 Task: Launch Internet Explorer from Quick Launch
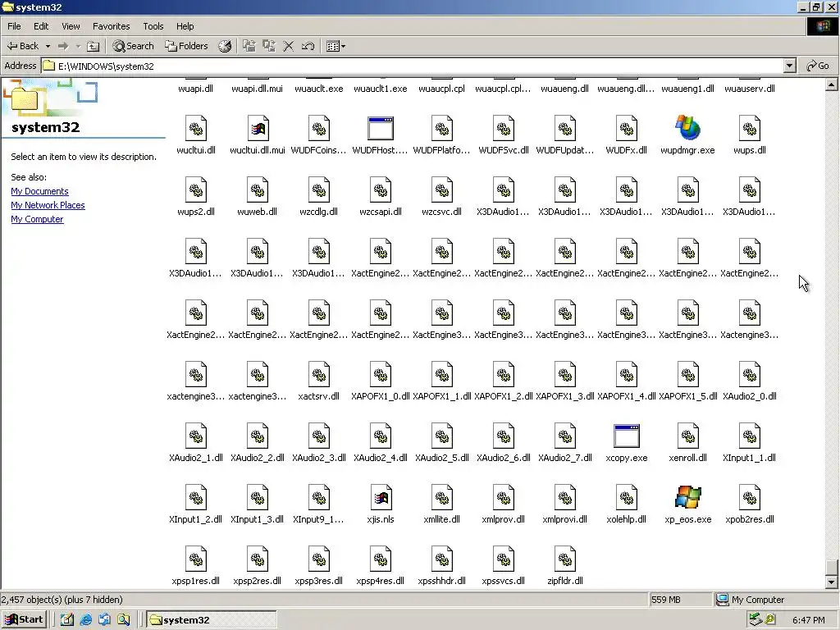(85, 620)
